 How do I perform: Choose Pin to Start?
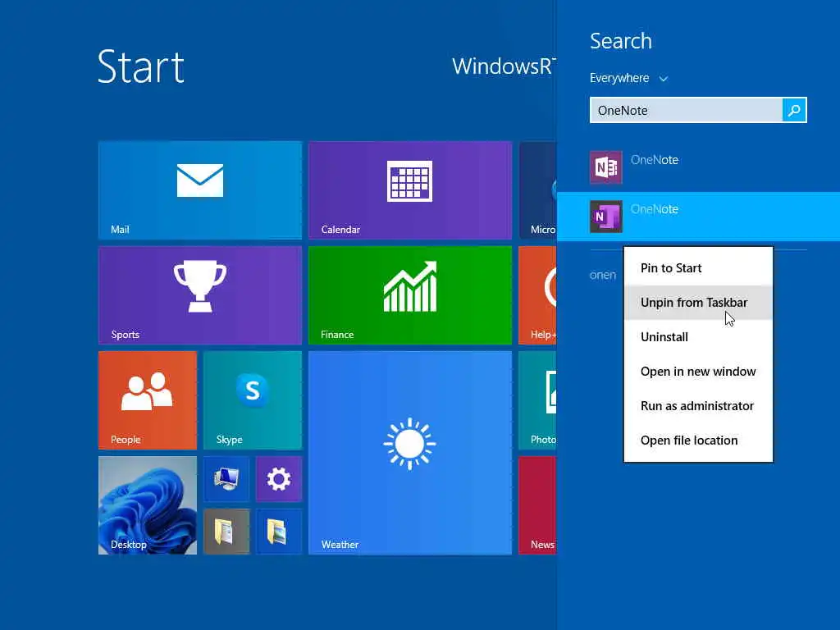(698, 268)
